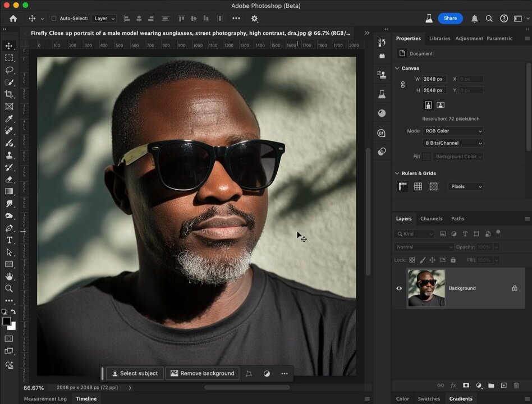Viewport: 532px width, 404px height.
Task: Select the Zoom tool
Action: 9,288
